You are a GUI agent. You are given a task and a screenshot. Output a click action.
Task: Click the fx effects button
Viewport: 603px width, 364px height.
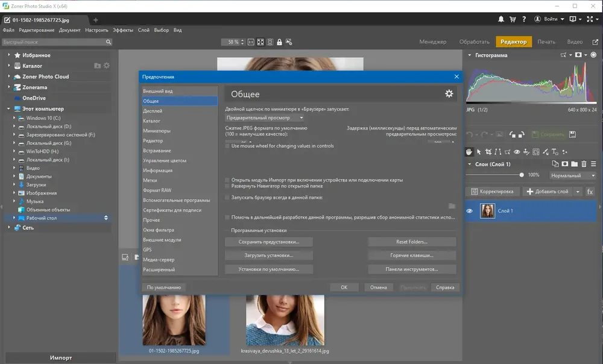(590, 192)
